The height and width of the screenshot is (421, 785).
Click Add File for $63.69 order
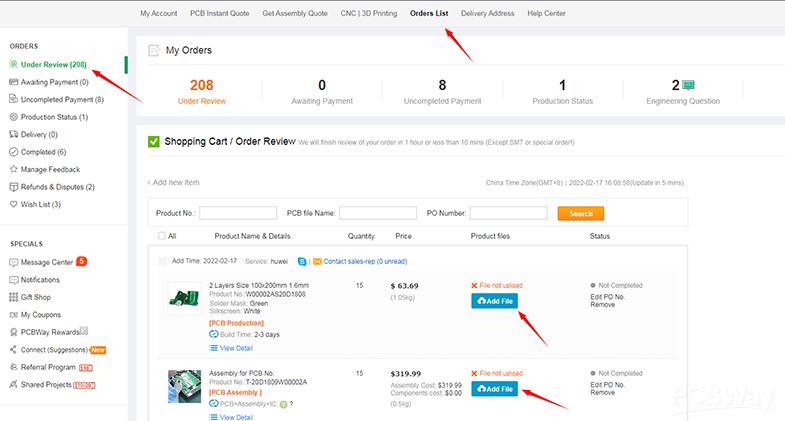494,301
